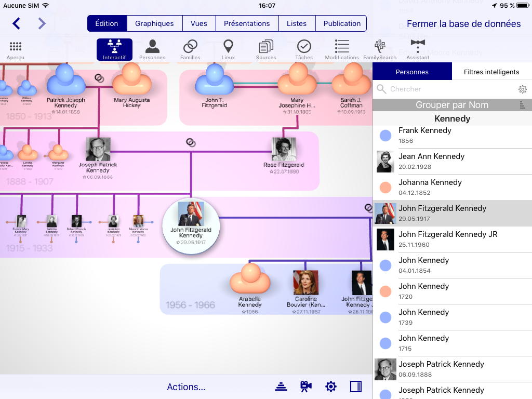Switch to the Présentations tab

click(247, 23)
